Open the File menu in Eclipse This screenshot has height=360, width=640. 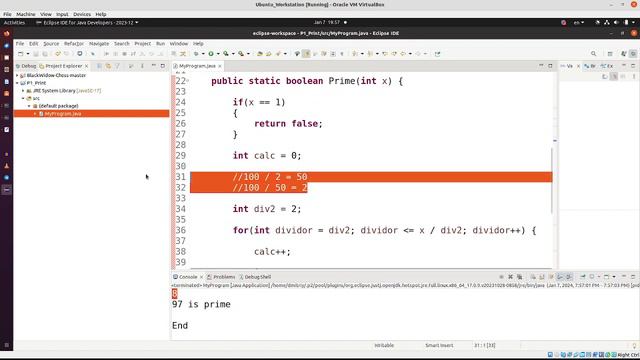[x=20, y=44]
